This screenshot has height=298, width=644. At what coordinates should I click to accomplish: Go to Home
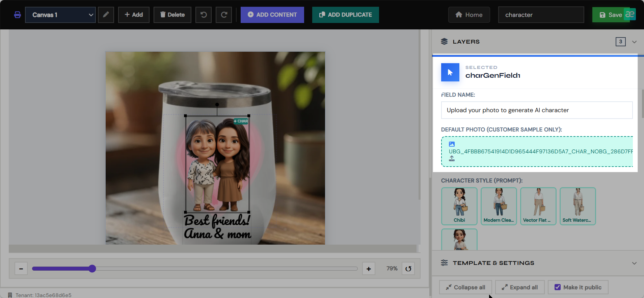[x=469, y=15]
